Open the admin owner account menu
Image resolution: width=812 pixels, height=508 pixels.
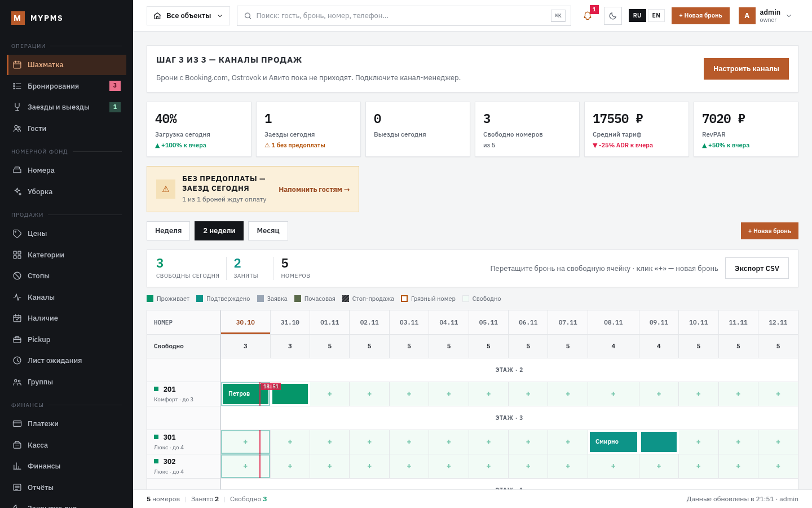click(765, 16)
